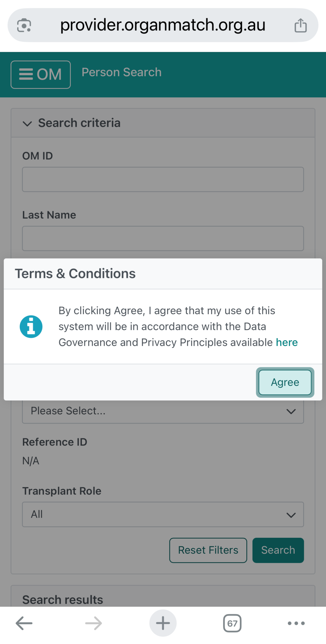The width and height of the screenshot is (326, 644).
Task: Tap the info icon in Terms dialog
Action: [x=31, y=326]
